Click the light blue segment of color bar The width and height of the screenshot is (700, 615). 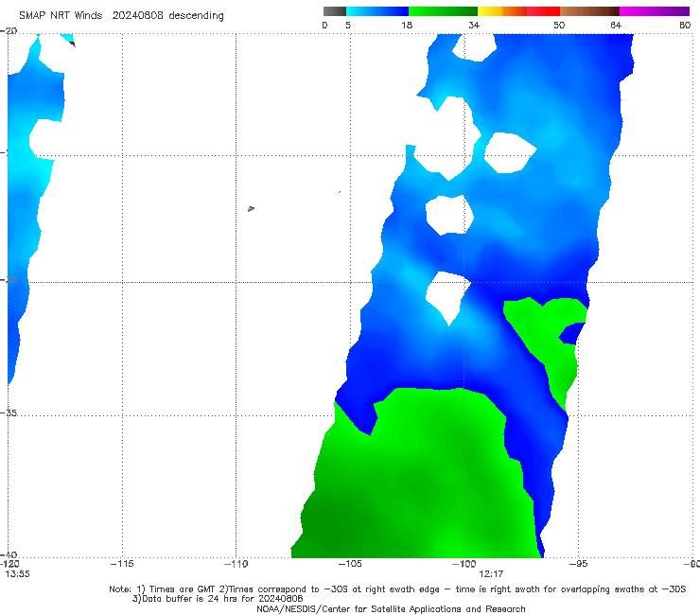coord(377,11)
